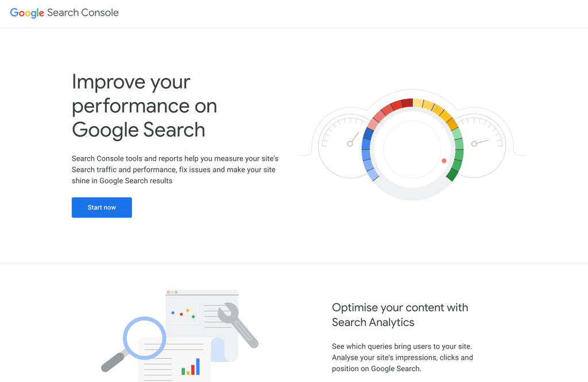Click the Google logo in the header
Screen dimensions: 588x382
pyautogui.click(x=27, y=13)
